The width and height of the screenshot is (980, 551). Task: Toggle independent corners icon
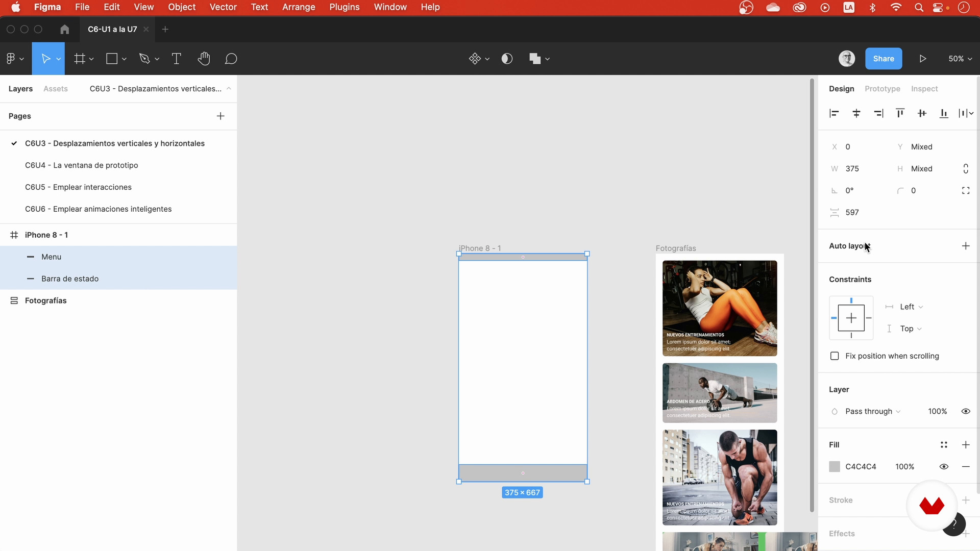click(966, 191)
